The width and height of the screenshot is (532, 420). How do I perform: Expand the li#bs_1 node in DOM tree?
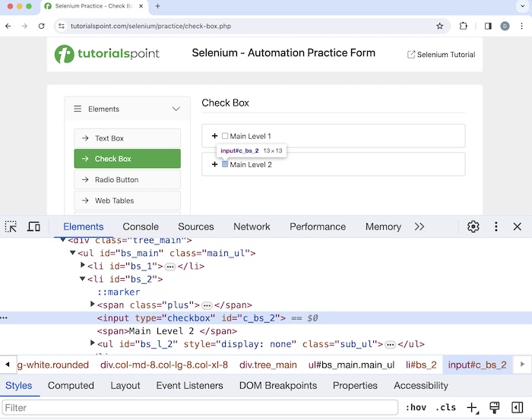[83, 267]
